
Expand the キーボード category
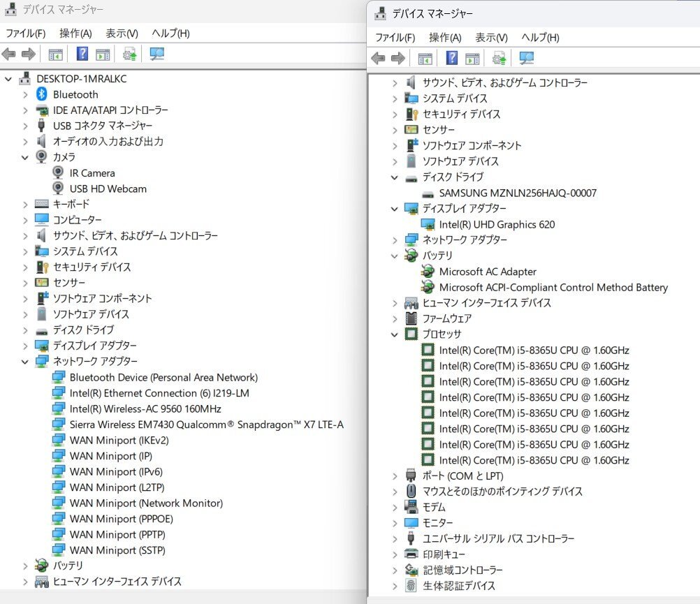click(x=25, y=205)
